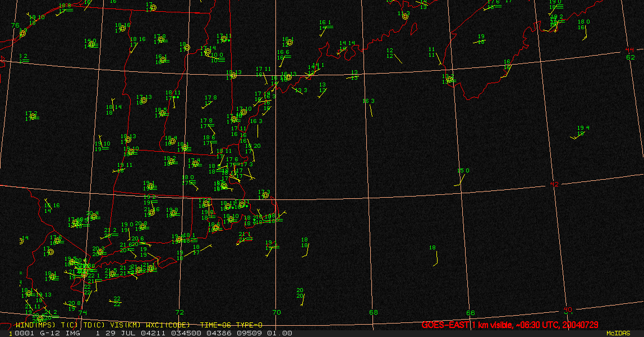Image resolution: width=644 pixels, height=337 pixels.
Task: Click the 01.00 resolution value in status bar
Action: 280,333
